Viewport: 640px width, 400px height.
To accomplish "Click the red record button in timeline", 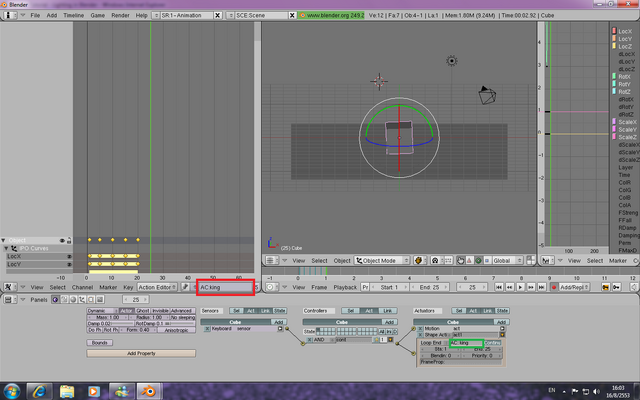I will pyautogui.click(x=554, y=287).
